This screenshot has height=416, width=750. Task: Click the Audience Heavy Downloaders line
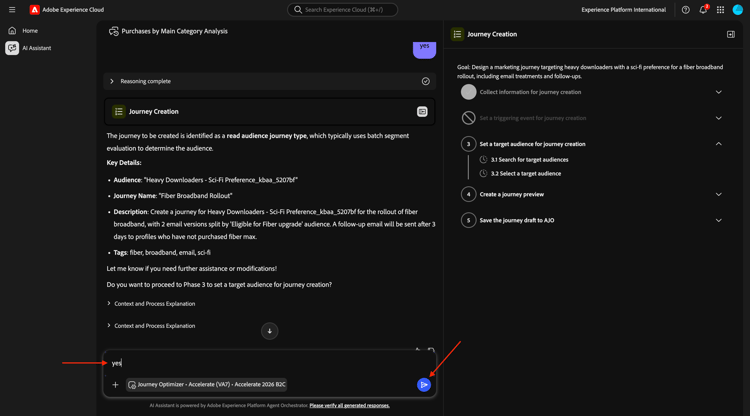pyautogui.click(x=205, y=180)
